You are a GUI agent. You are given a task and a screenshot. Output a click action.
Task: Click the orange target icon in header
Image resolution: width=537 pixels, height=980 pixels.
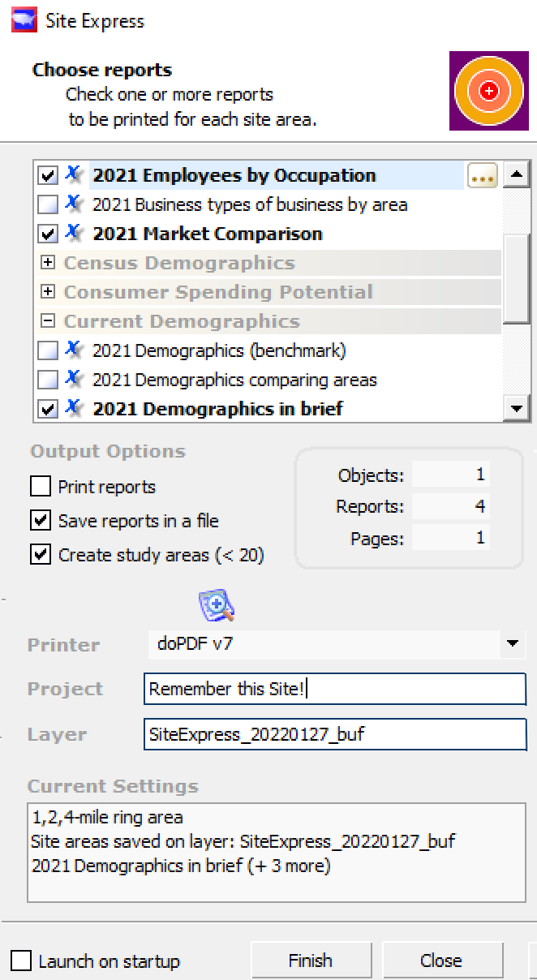click(x=488, y=91)
